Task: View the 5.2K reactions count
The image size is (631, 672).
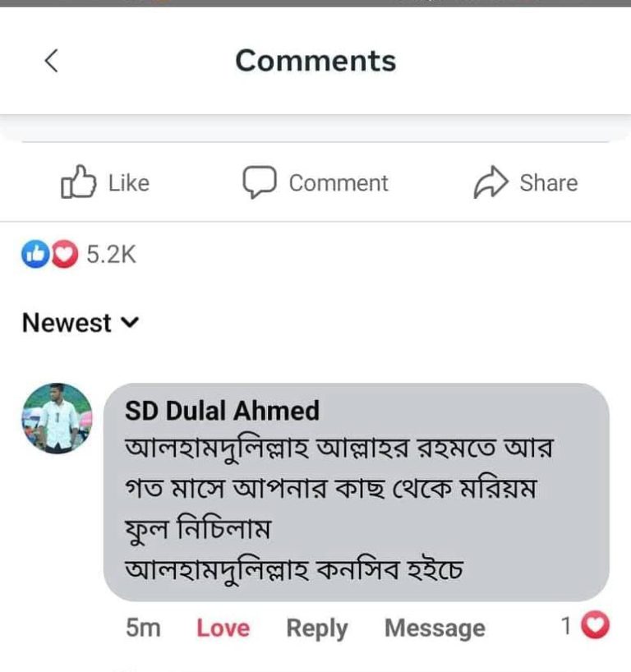Action: point(111,255)
